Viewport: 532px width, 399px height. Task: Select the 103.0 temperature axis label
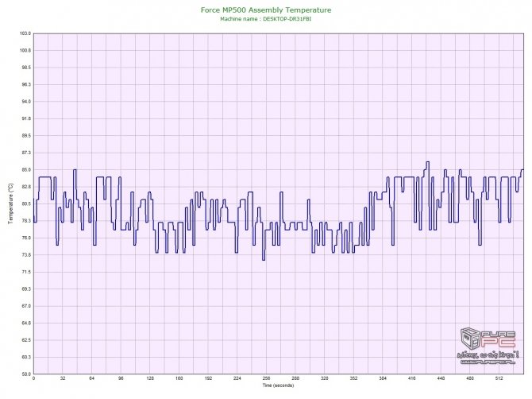pyautogui.click(x=25, y=33)
